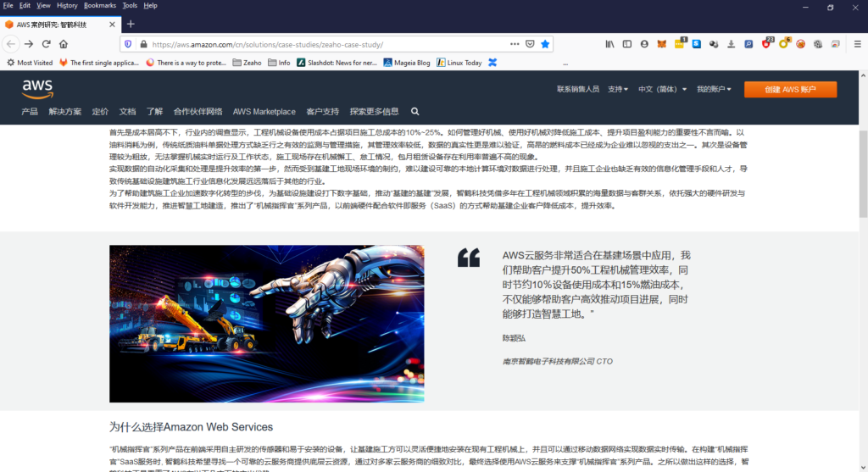
Task: Open 解决方案 in AWS navigation
Action: click(x=64, y=112)
